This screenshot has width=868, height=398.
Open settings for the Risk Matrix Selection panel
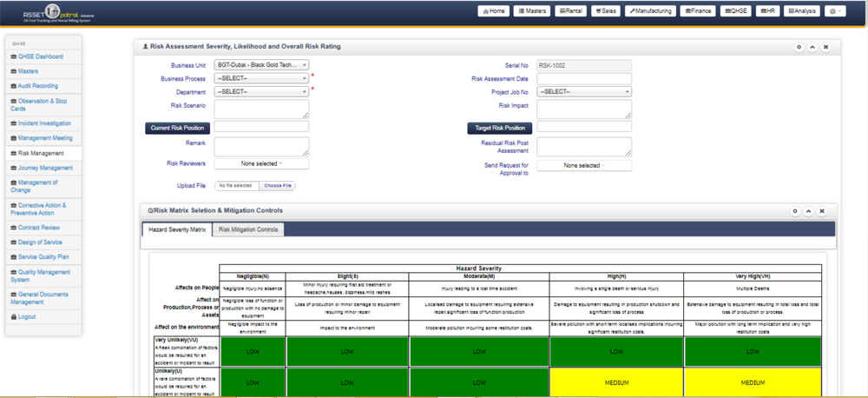[795, 211]
